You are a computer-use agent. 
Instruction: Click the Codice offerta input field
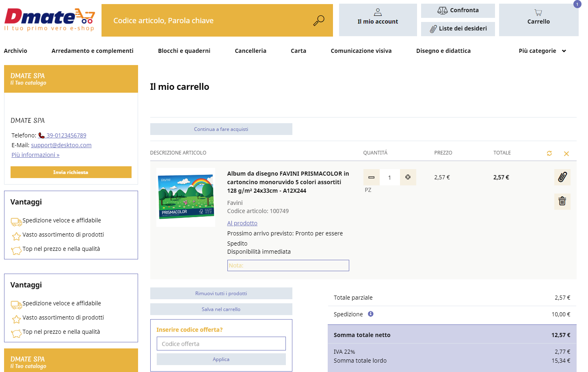[221, 344]
